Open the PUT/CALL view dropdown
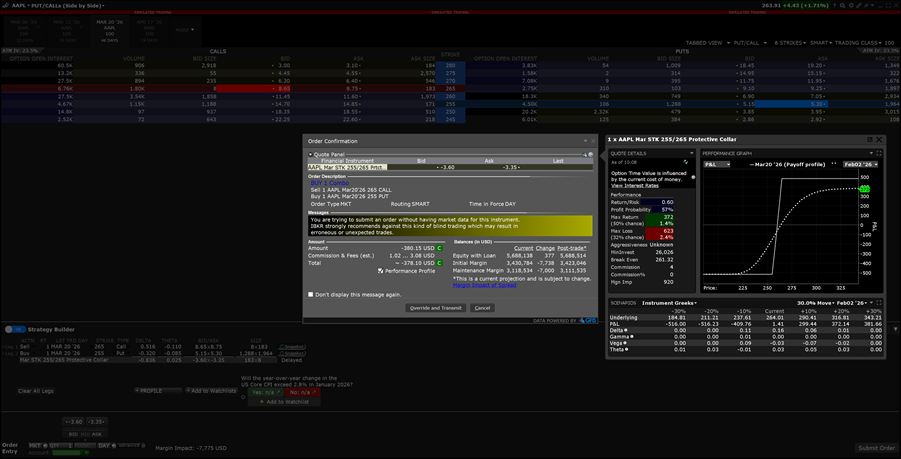This screenshot has height=459, width=901. pyautogui.click(x=750, y=43)
